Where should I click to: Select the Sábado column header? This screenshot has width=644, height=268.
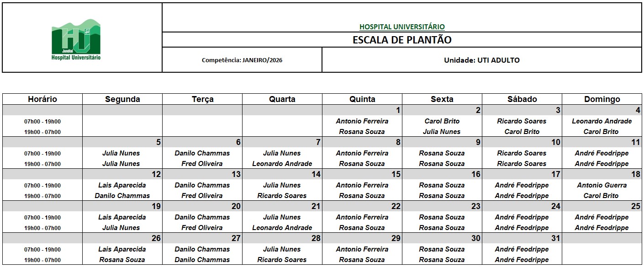point(522,99)
